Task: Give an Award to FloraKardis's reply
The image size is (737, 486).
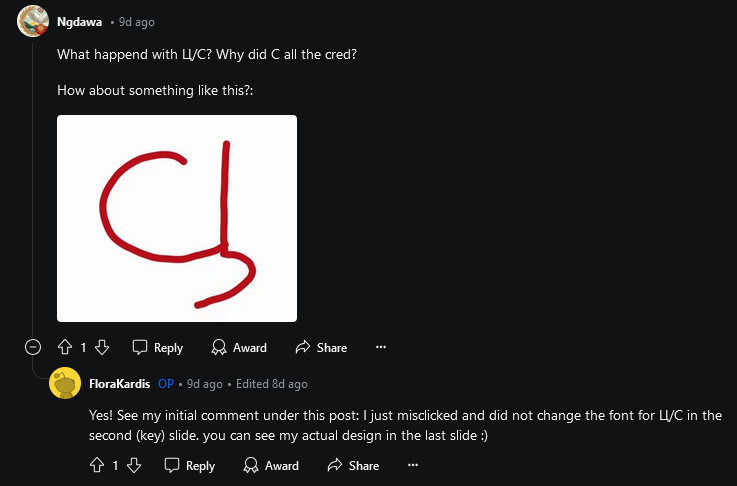Action: click(271, 465)
